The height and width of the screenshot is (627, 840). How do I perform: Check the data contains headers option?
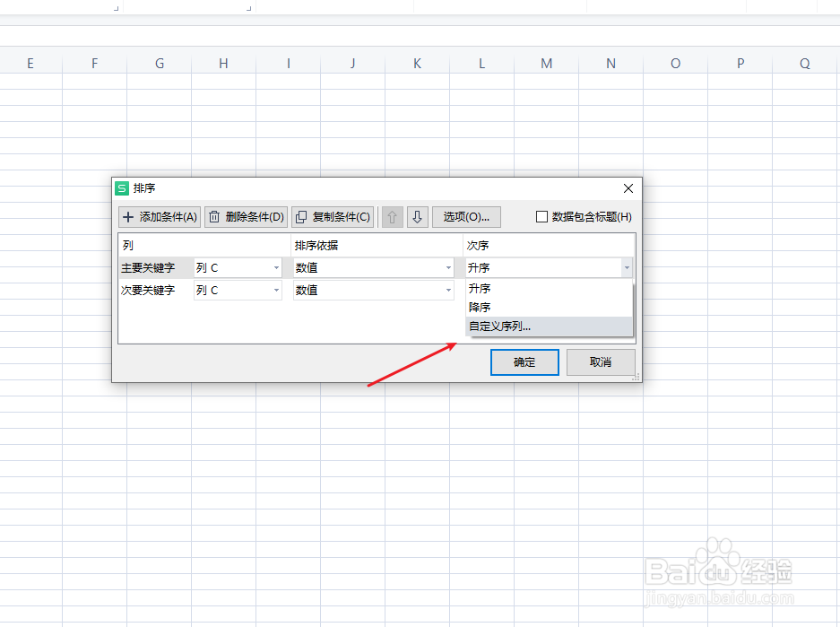[x=541, y=216]
